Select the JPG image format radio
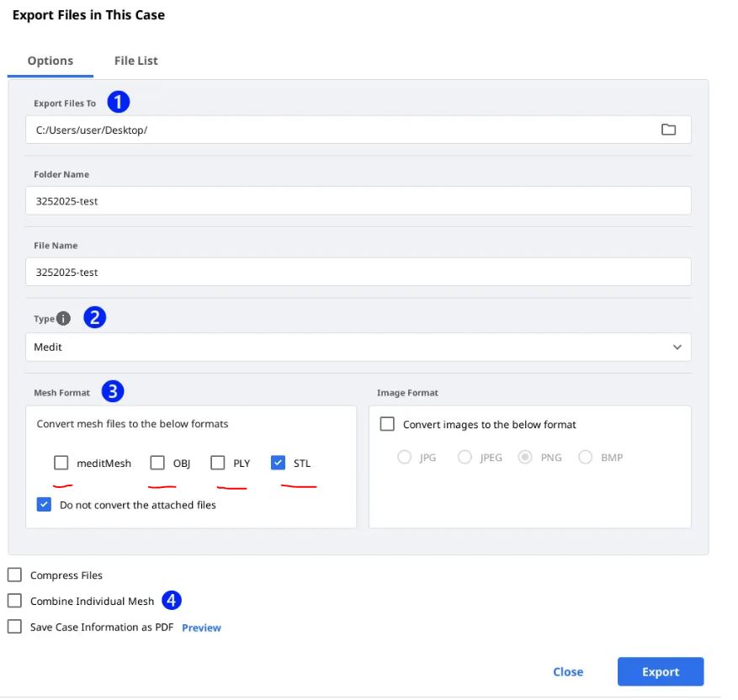This screenshot has height=700, width=738. [405, 458]
